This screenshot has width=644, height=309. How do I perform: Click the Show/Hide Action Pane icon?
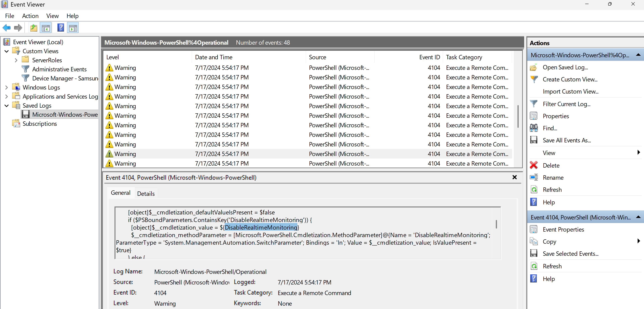point(73,28)
